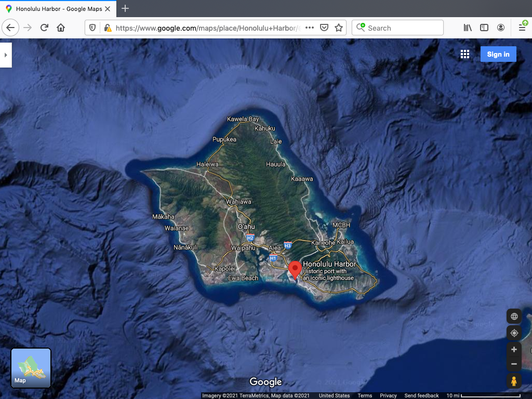
Task: Zoom out of the map
Action: 514,364
